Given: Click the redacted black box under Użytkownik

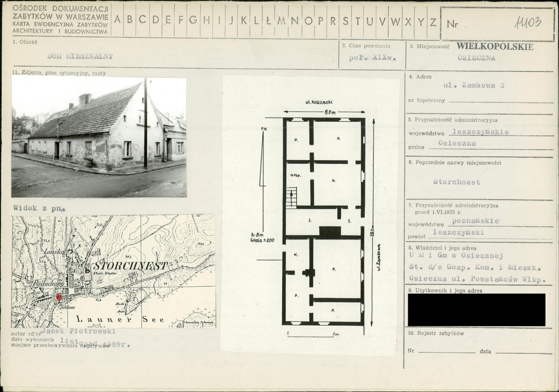Looking at the screenshot, I should click(476, 309).
